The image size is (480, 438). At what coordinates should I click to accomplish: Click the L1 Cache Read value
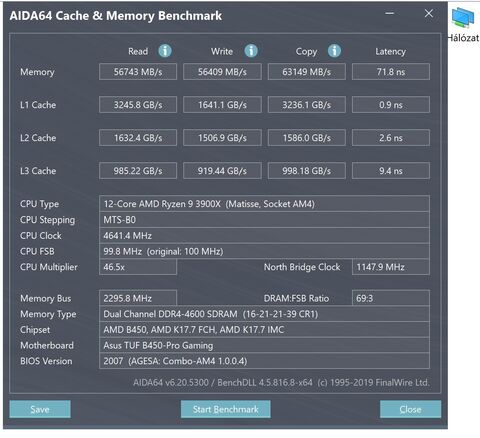tap(138, 105)
